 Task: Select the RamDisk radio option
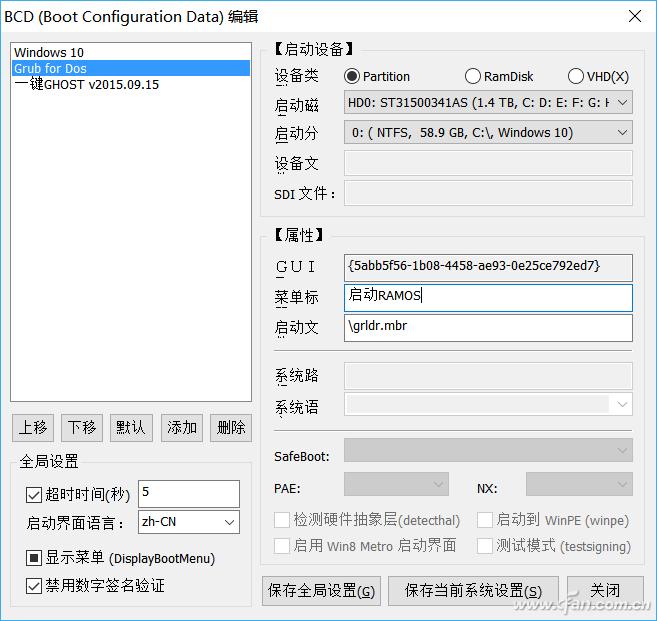click(473, 76)
